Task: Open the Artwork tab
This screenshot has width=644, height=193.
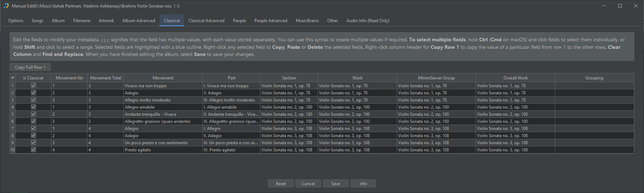Action: pos(106,21)
